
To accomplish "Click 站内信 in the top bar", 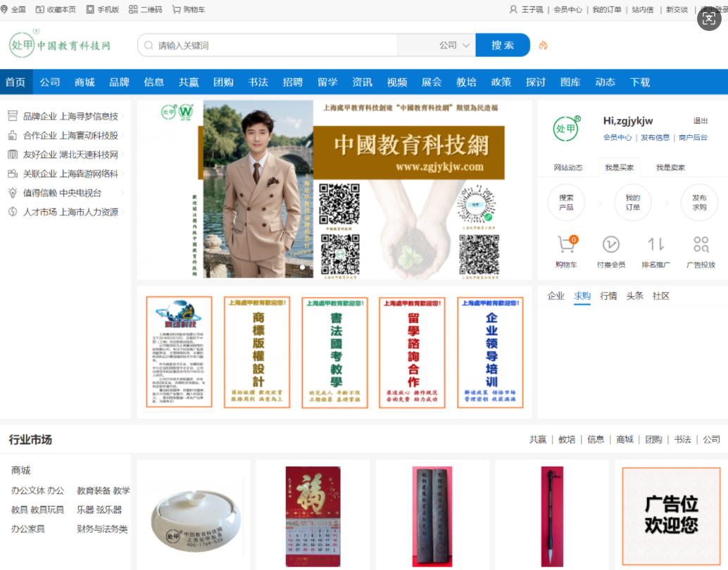I will click(643, 9).
